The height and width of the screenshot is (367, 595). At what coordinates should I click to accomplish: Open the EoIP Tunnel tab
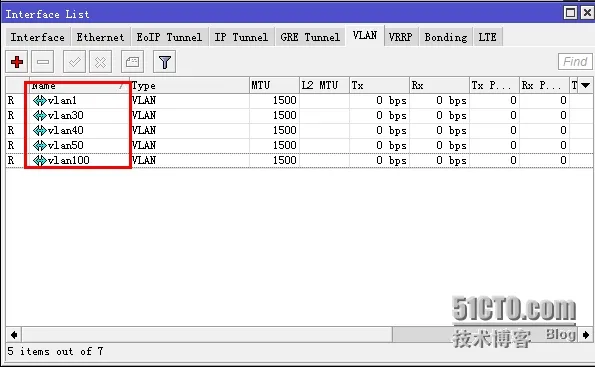[x=169, y=37]
